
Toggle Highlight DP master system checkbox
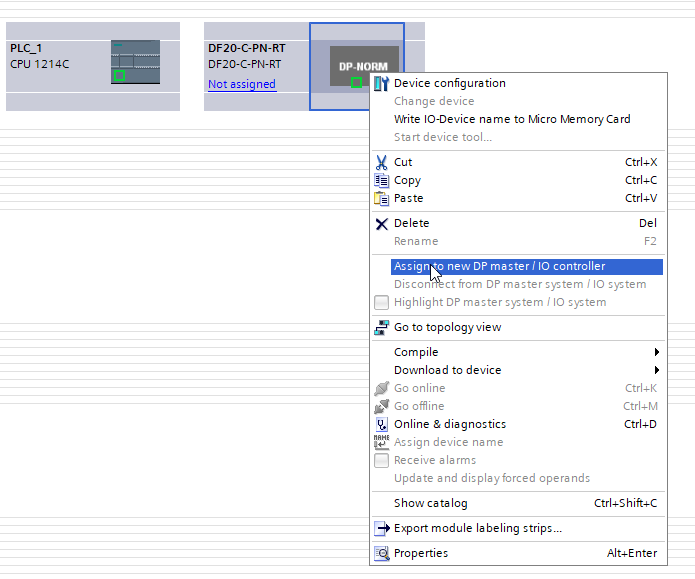point(381,302)
